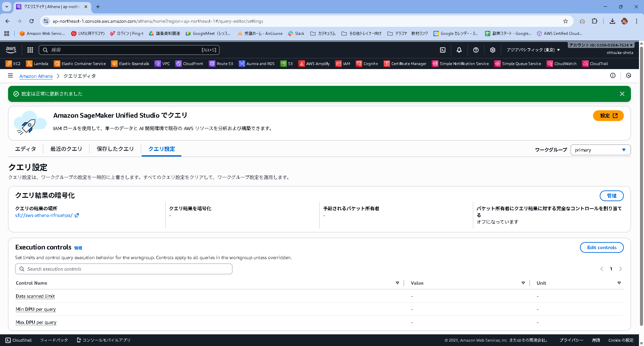Open S3 service shortcut
Image resolution: width=644 pixels, height=346 pixels.
tap(287, 64)
